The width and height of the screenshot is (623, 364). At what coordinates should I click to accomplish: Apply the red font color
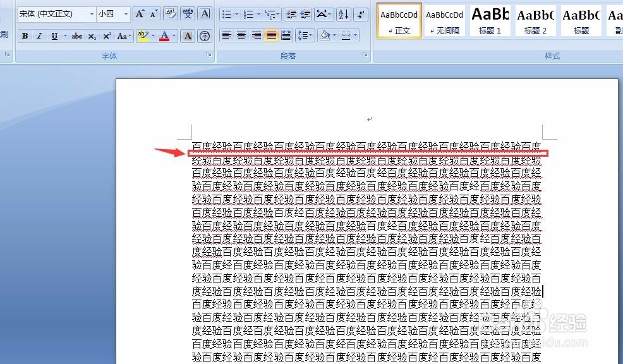(164, 36)
